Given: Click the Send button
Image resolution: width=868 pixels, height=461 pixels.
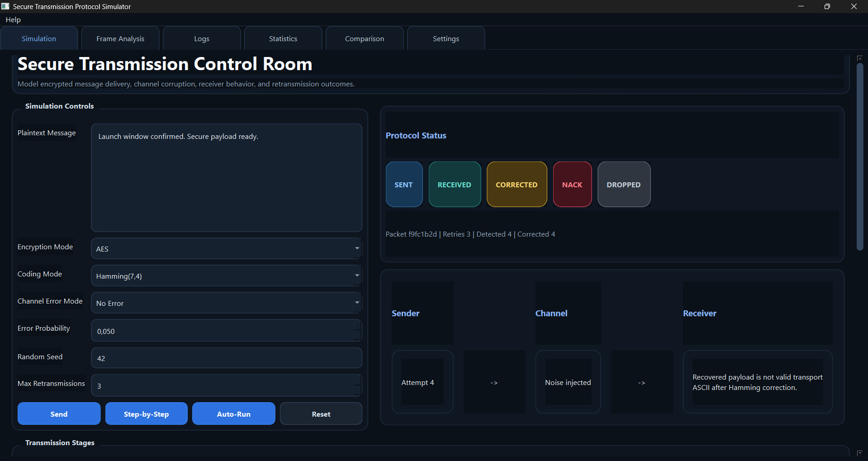Looking at the screenshot, I should [x=59, y=413].
